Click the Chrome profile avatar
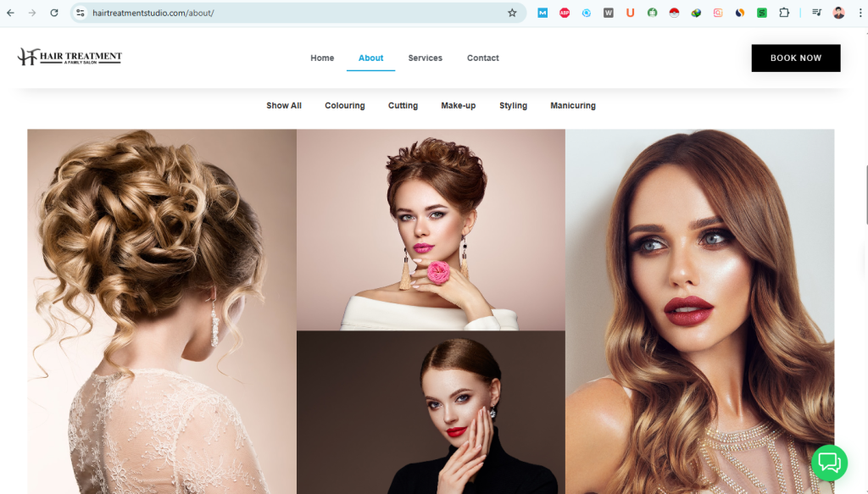This screenshot has width=868, height=494. (838, 13)
